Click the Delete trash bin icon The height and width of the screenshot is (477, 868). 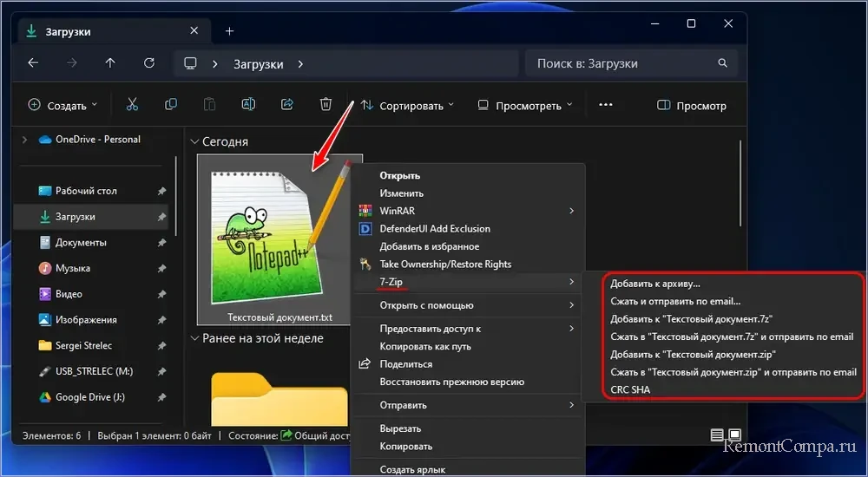tap(325, 105)
